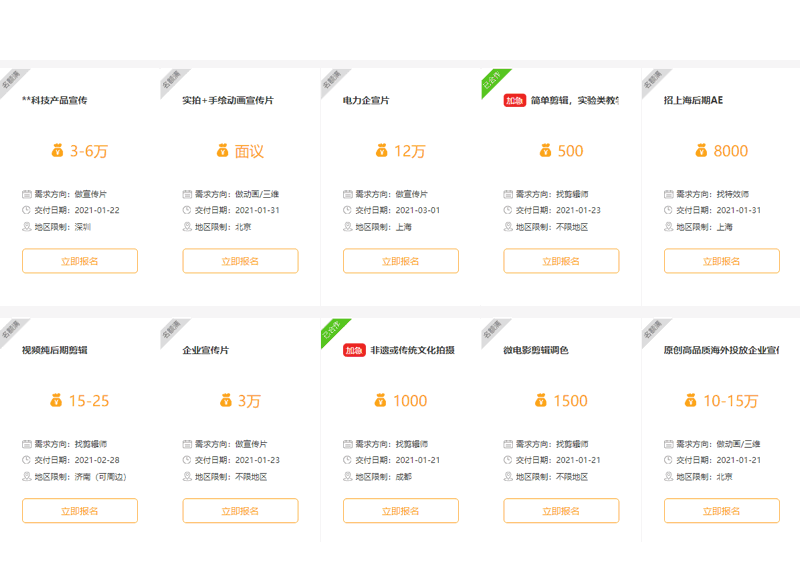
Task: Click the clock icon next to 2021-02-28
Action: [27, 460]
